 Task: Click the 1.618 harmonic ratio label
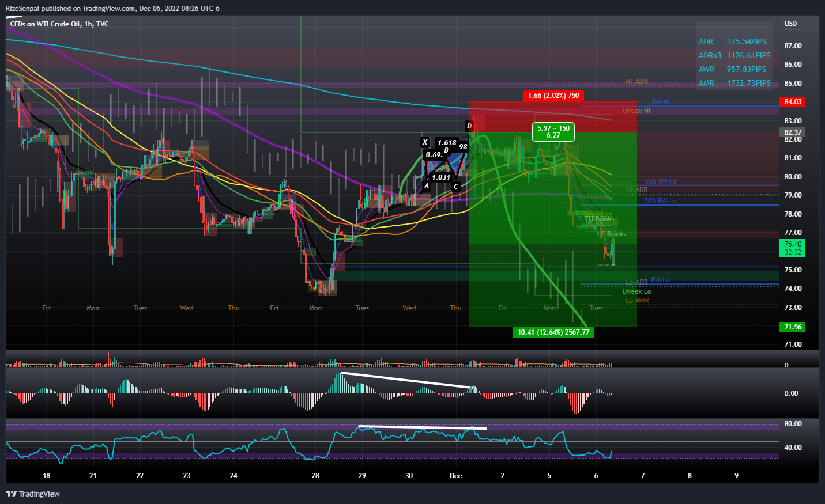point(447,142)
